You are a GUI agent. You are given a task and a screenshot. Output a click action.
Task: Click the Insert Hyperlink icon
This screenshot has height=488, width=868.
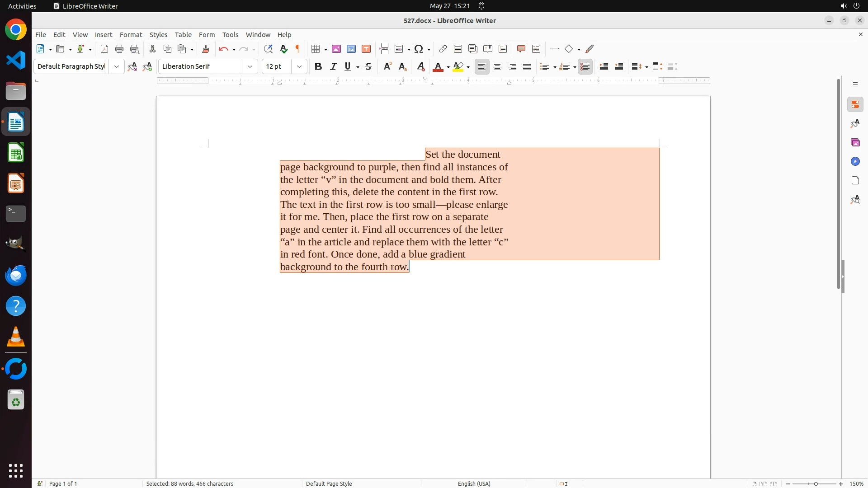pos(443,49)
